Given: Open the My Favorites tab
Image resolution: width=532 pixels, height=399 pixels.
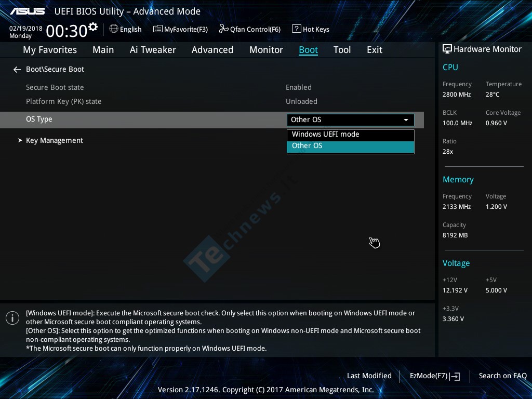Looking at the screenshot, I should (50, 50).
